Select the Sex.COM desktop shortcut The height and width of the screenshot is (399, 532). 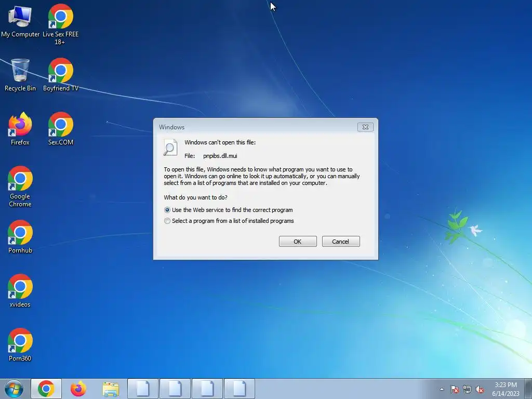tap(61, 129)
